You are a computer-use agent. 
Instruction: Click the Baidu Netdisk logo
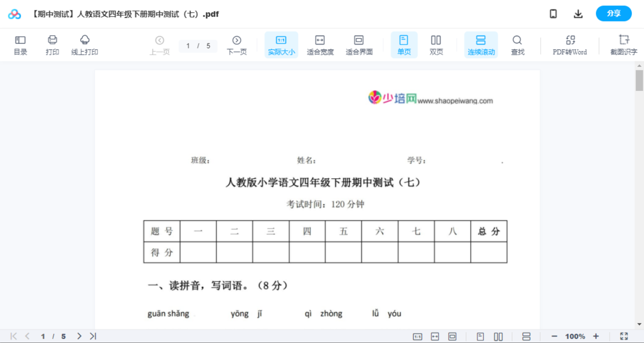[14, 13]
